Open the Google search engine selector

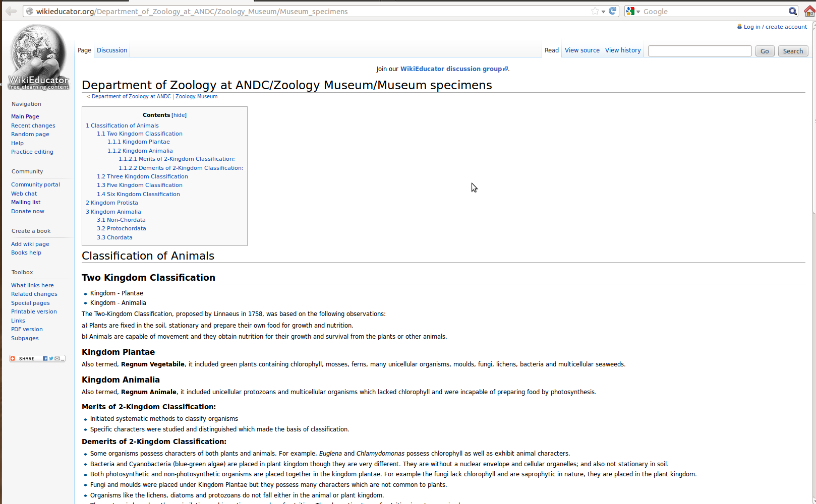[633, 11]
